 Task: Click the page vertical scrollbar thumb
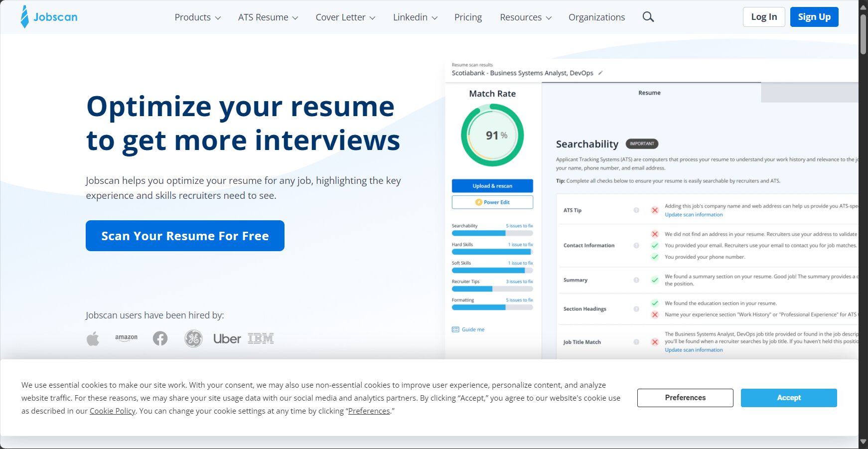click(x=863, y=33)
